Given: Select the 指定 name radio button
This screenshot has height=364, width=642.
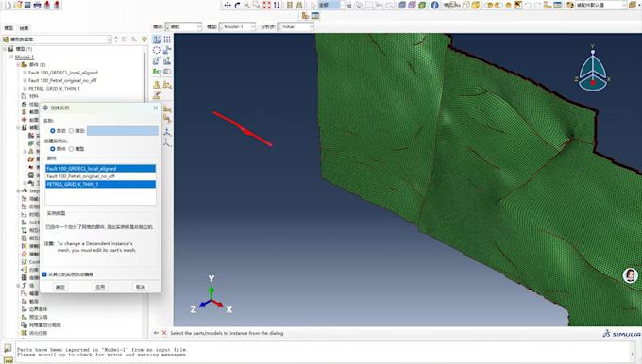Looking at the screenshot, I should [x=71, y=131].
